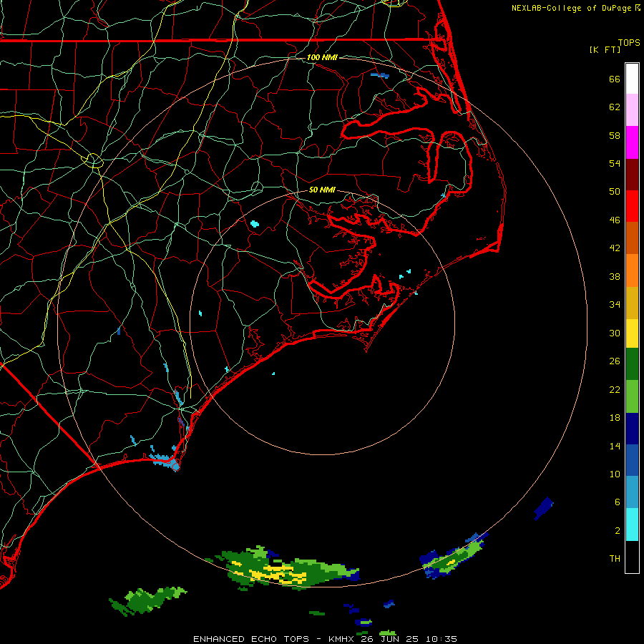The image size is (644, 644).
Task: Click the legend value 6
Action: (618, 502)
